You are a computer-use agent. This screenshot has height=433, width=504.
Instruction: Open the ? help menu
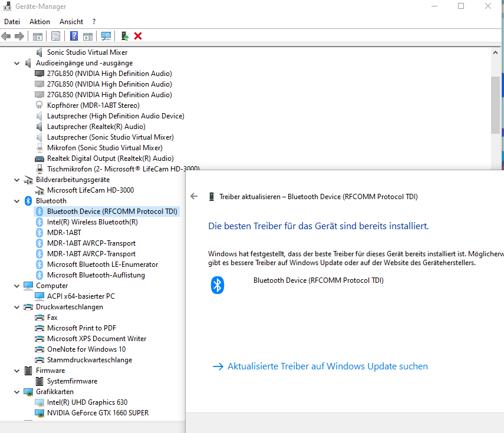(94, 22)
